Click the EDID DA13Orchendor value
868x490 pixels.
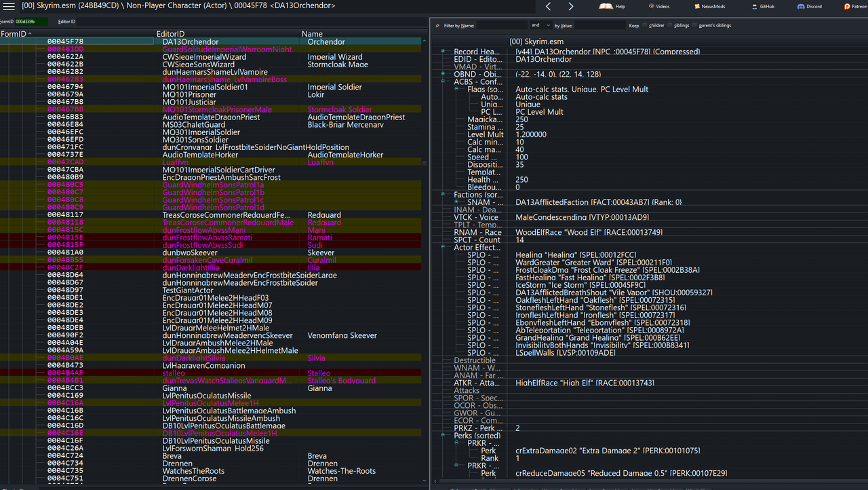(544, 59)
